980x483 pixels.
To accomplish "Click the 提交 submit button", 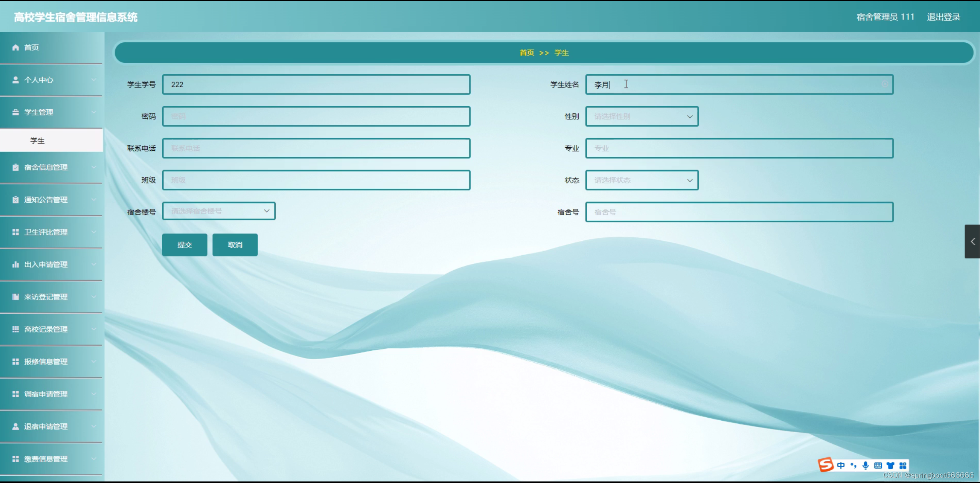I will click(184, 245).
